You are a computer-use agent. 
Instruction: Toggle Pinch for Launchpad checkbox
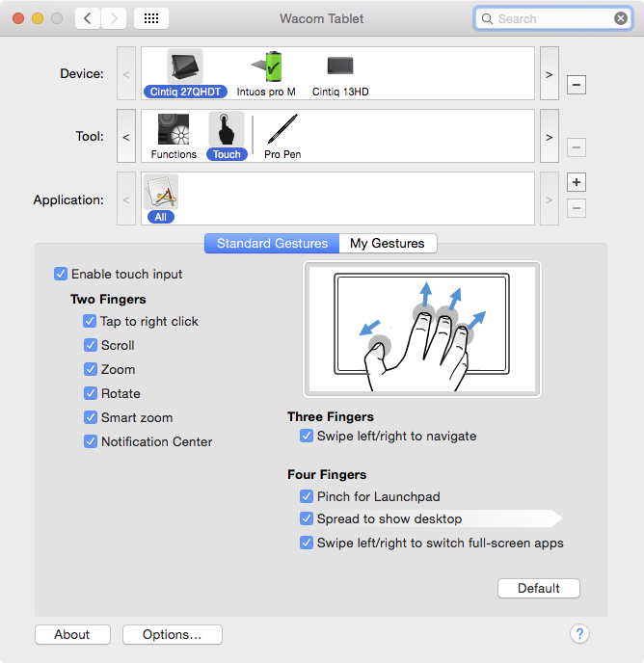pyautogui.click(x=307, y=496)
